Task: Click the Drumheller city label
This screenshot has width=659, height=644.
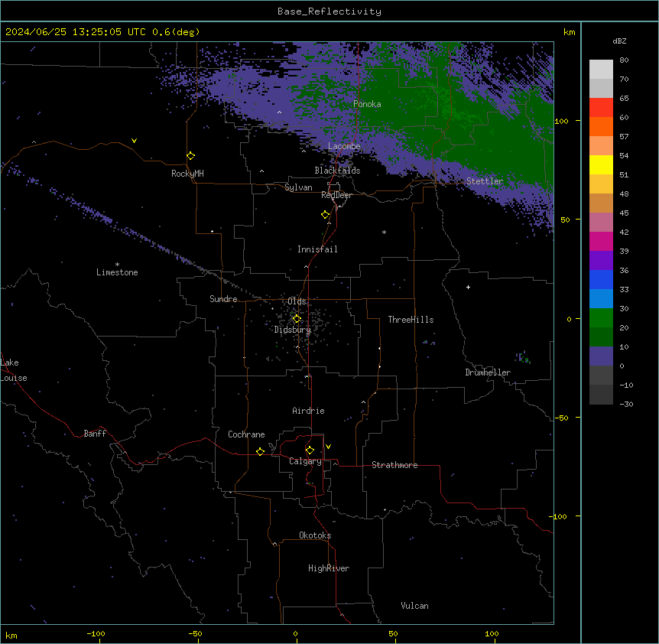Action: click(488, 372)
